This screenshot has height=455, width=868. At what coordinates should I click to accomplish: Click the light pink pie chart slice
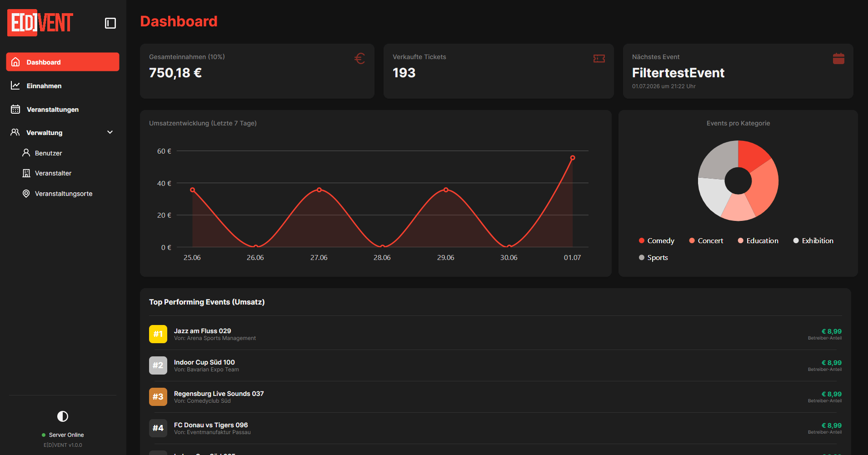click(x=738, y=208)
